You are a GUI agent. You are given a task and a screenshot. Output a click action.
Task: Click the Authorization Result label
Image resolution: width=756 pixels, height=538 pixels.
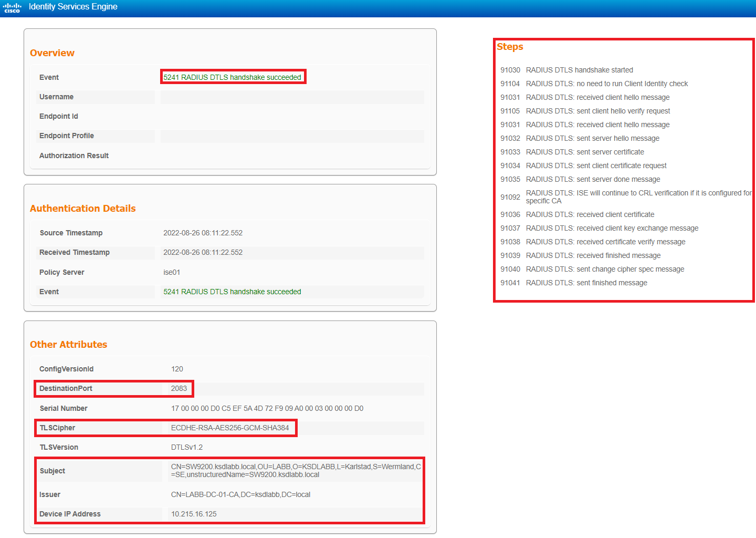74,156
